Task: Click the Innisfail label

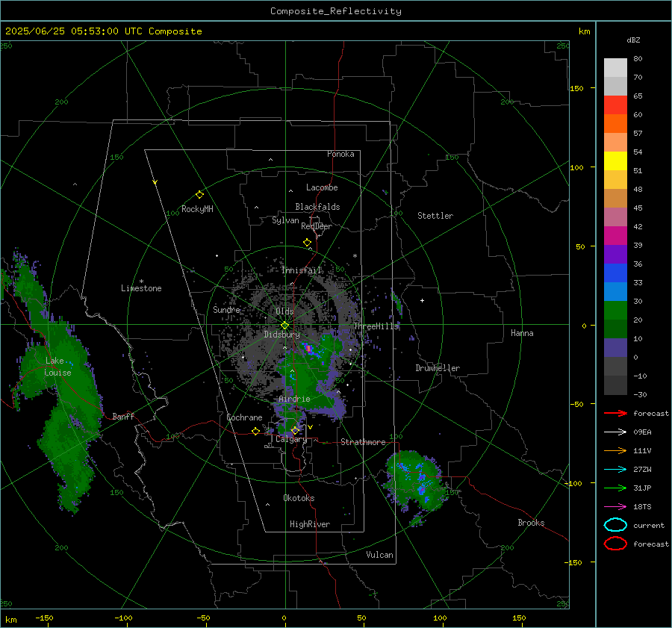Action: point(302,270)
